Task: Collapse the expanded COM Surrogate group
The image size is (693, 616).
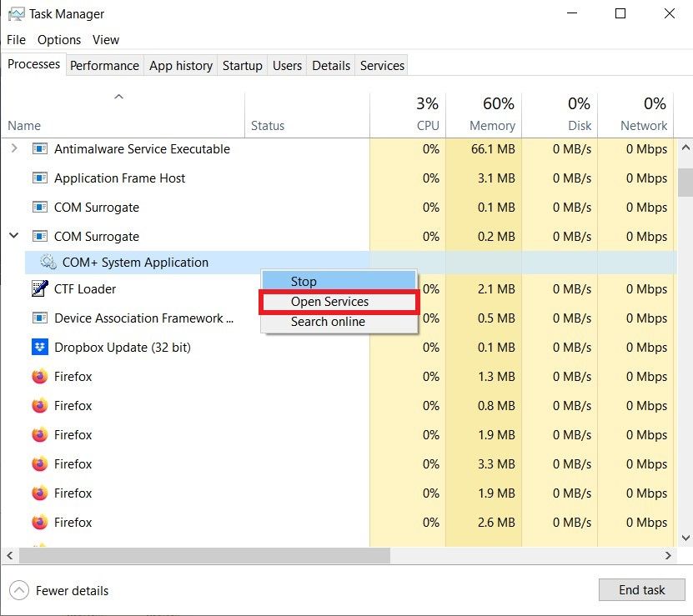Action: point(13,237)
